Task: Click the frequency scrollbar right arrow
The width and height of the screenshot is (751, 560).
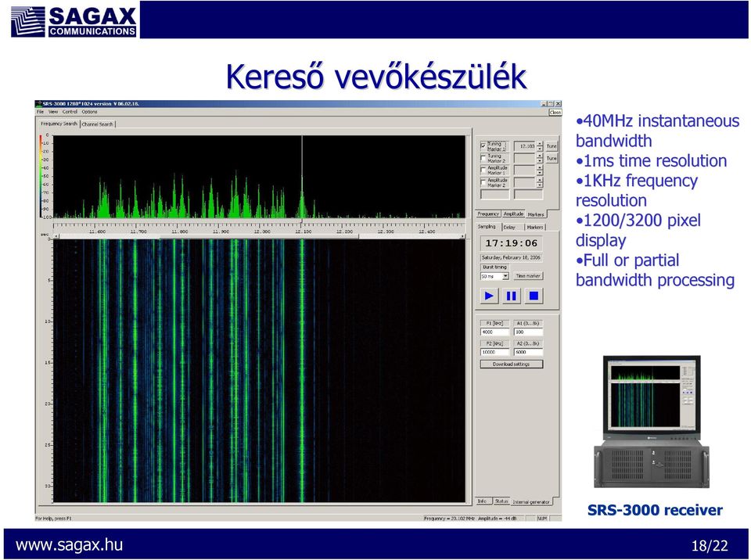Action: click(462, 236)
